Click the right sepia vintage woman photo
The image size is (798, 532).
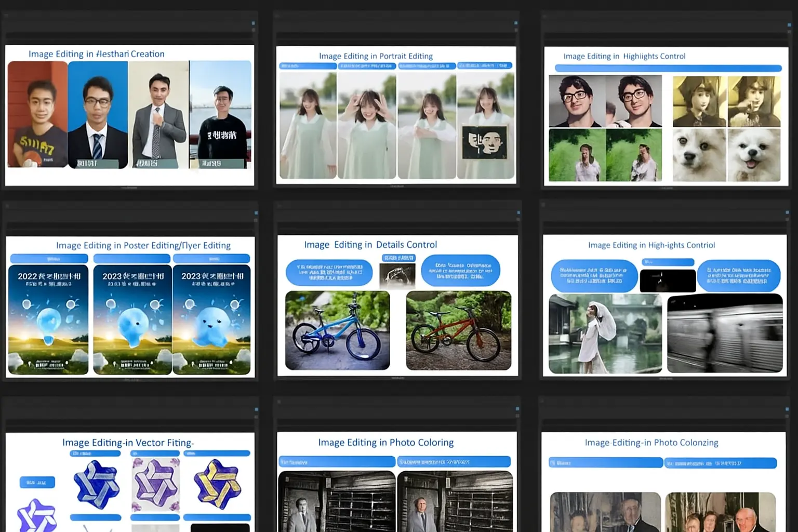(754, 101)
